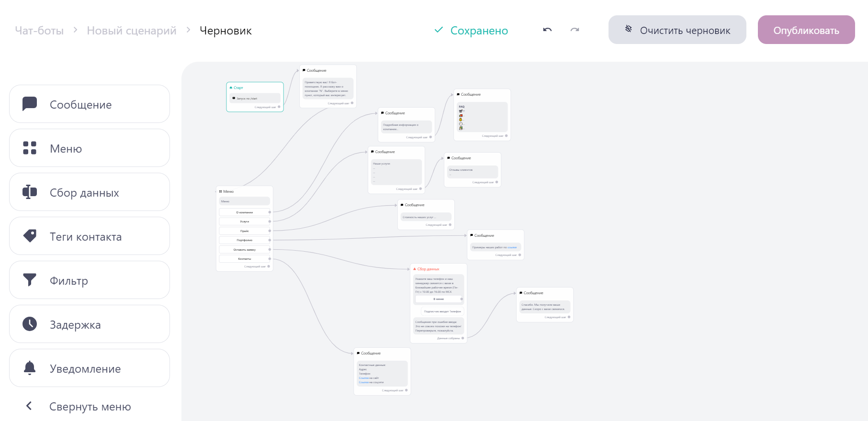Image resolution: width=868 pixels, height=421 pixels.
Task: Open Чат-боты breadcrumb link
Action: pyautogui.click(x=39, y=31)
